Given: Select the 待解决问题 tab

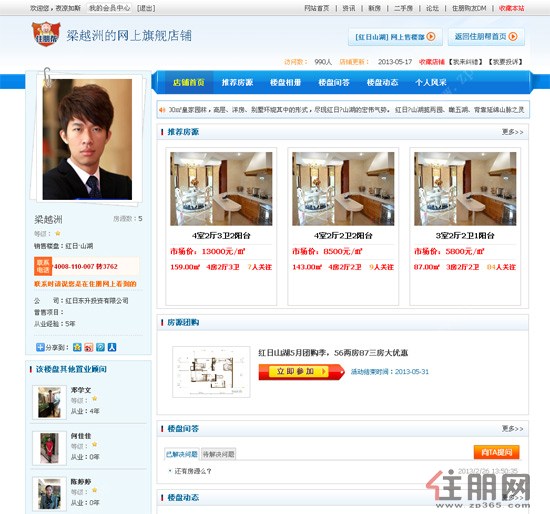Looking at the screenshot, I should coord(219,454).
